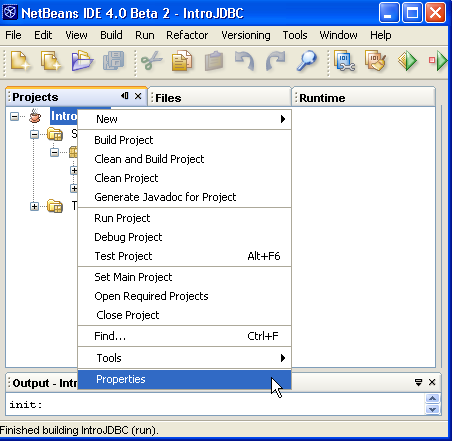
Task: Click the Open Project folder icon
Action: 82,61
